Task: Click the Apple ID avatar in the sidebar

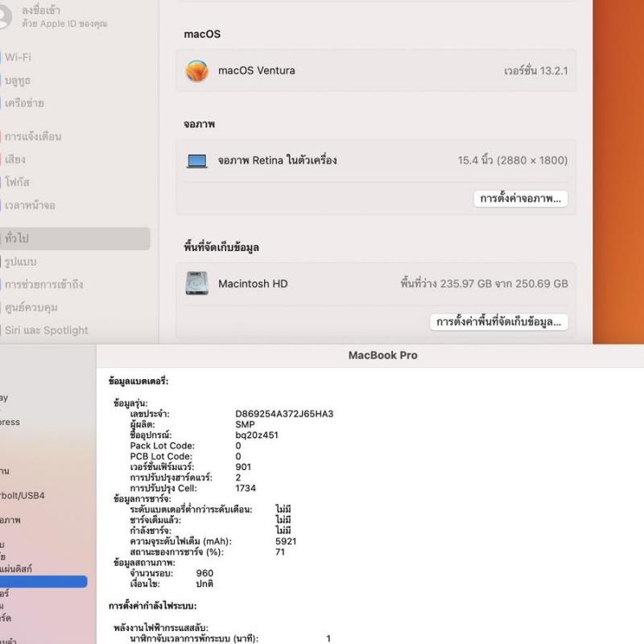Action: [5, 16]
